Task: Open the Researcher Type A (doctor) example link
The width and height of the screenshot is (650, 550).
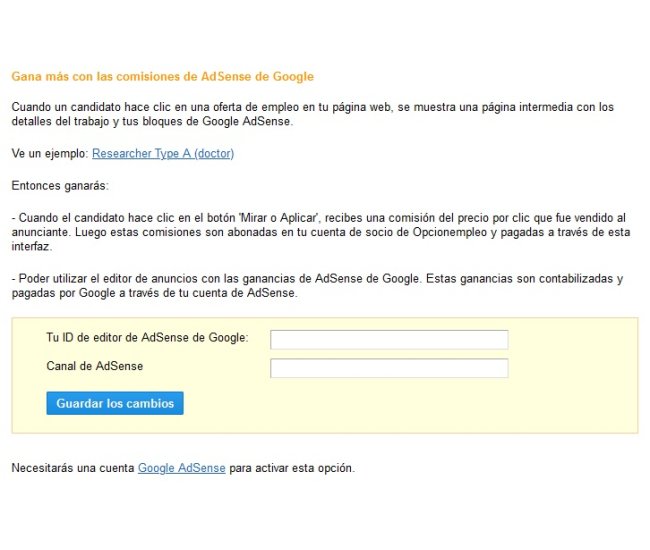Action: point(162,154)
